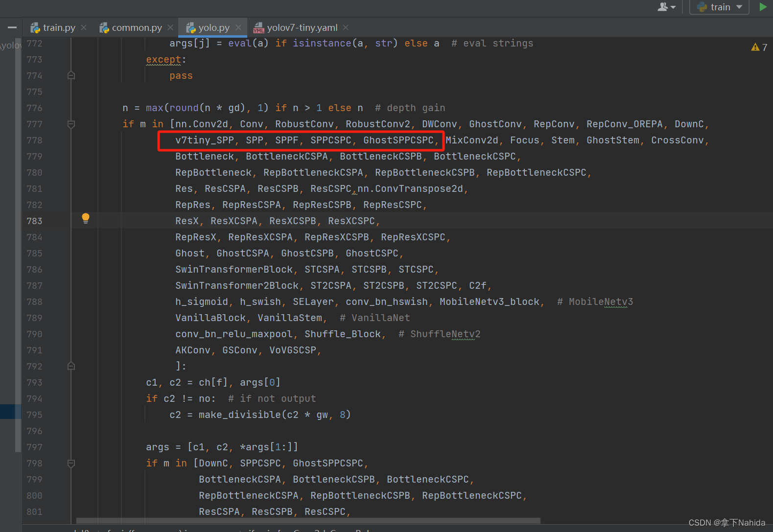Image resolution: width=773 pixels, height=532 pixels.
Task: Click the Python file icon on common.py tab
Action: 104,28
